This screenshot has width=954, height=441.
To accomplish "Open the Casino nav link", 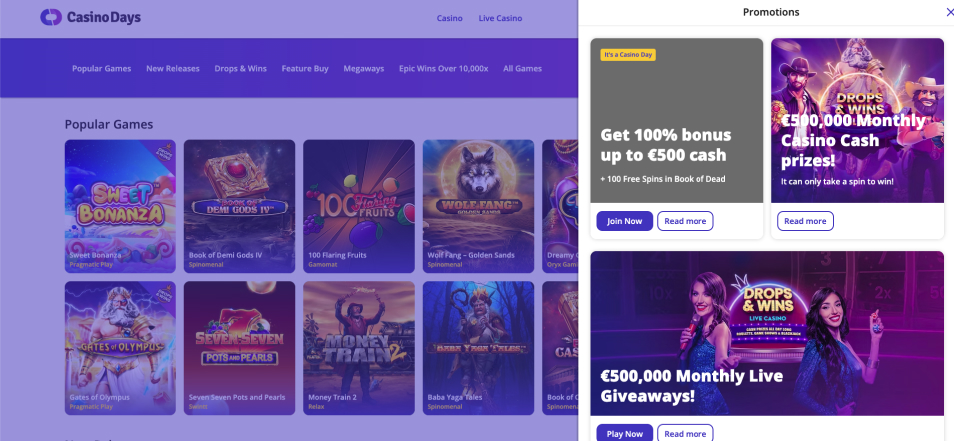I will click(x=450, y=18).
